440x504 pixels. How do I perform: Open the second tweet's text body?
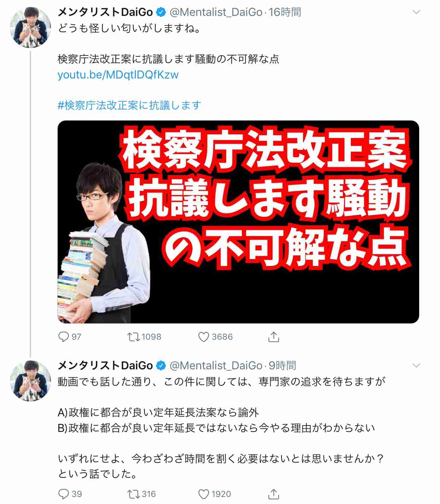pos(221,428)
